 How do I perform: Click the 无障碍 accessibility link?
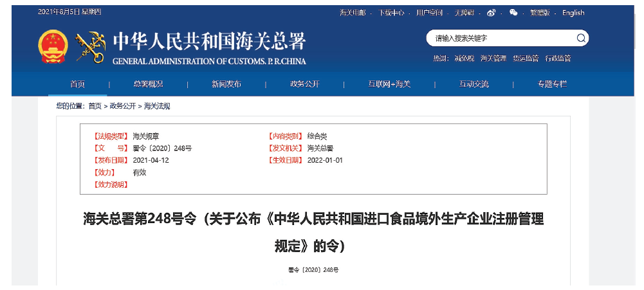(x=465, y=13)
